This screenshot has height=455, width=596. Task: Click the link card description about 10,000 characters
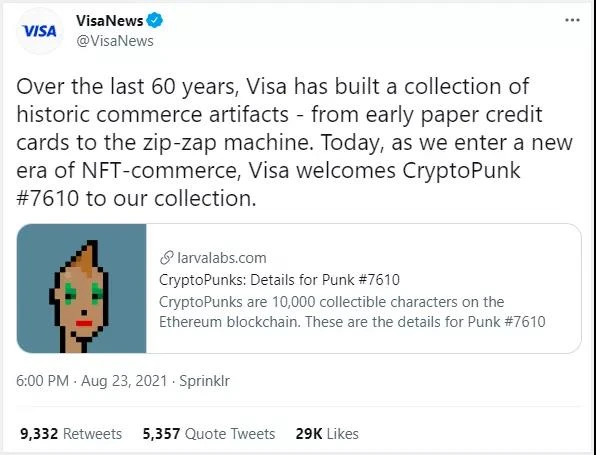pos(352,312)
